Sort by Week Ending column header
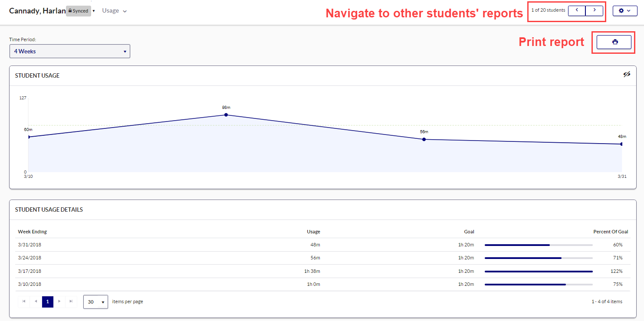The height and width of the screenshot is (321, 644). 33,232
